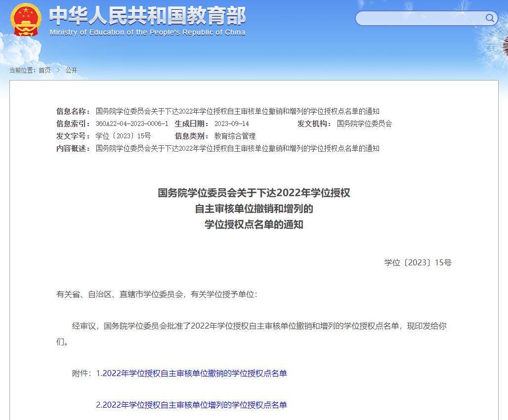Screen dimensions: 508x420
Task: Open the 首页 breadcrumb link
Action: point(44,70)
